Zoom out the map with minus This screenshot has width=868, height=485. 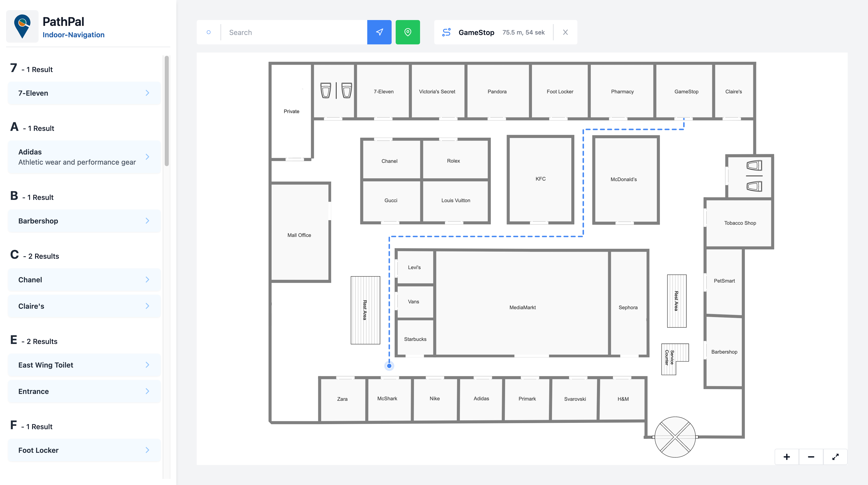[811, 457]
